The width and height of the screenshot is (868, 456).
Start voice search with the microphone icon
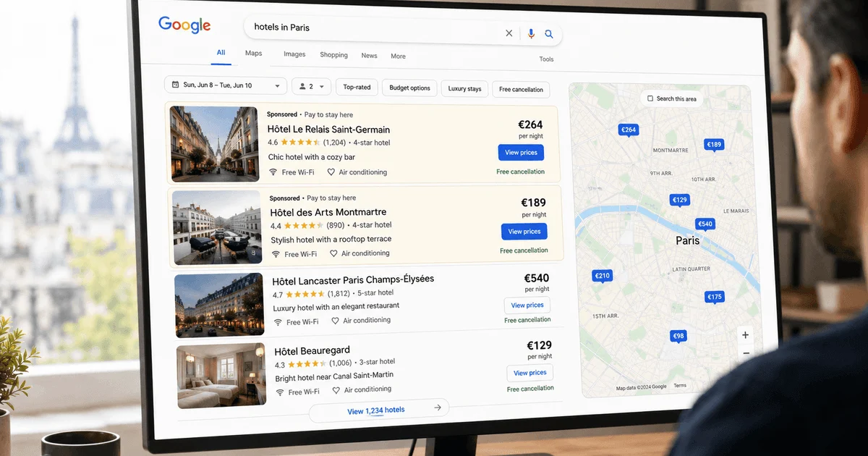pos(531,33)
